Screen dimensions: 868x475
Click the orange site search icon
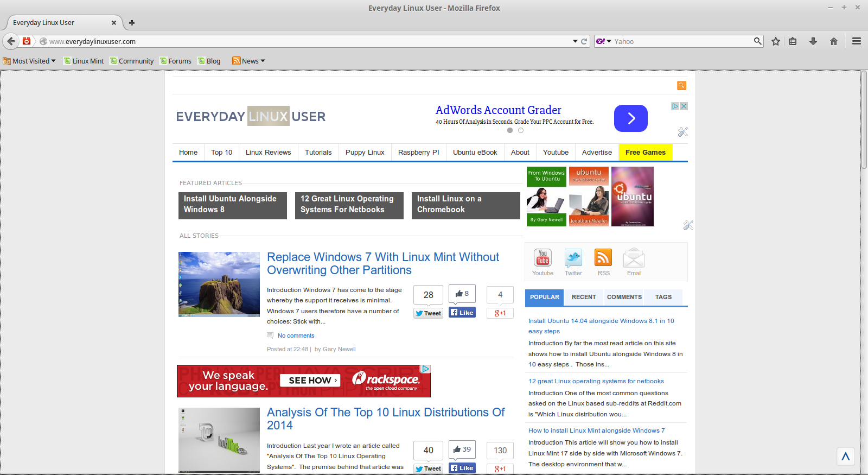681,85
